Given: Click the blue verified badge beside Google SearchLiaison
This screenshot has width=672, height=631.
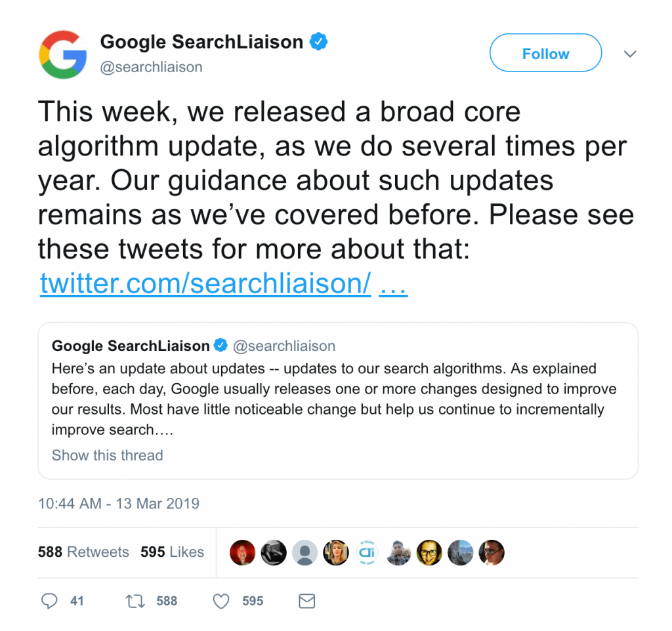Looking at the screenshot, I should point(318,41).
